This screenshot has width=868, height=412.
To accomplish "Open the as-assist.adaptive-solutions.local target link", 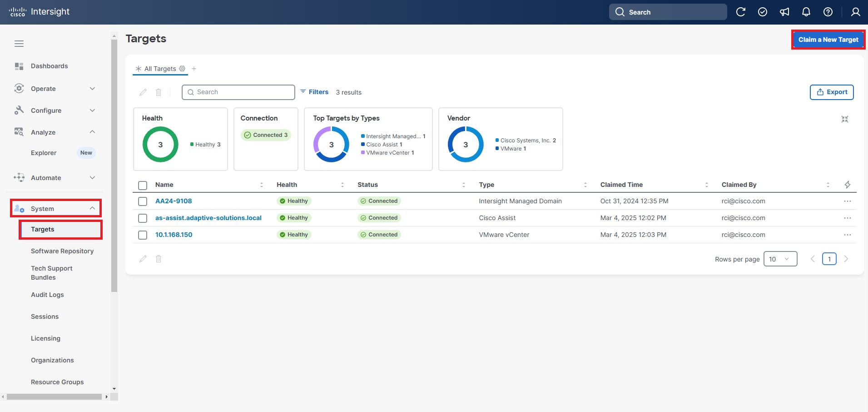I will click(208, 218).
